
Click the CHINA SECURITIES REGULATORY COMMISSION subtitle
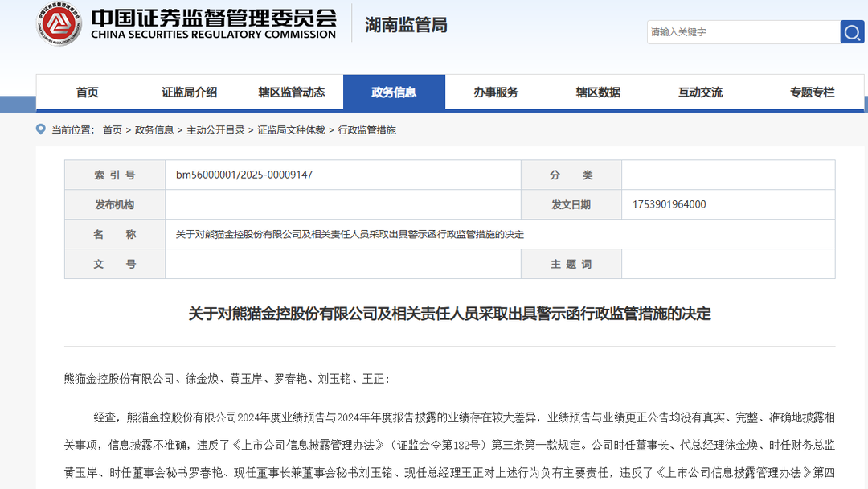click(x=213, y=35)
